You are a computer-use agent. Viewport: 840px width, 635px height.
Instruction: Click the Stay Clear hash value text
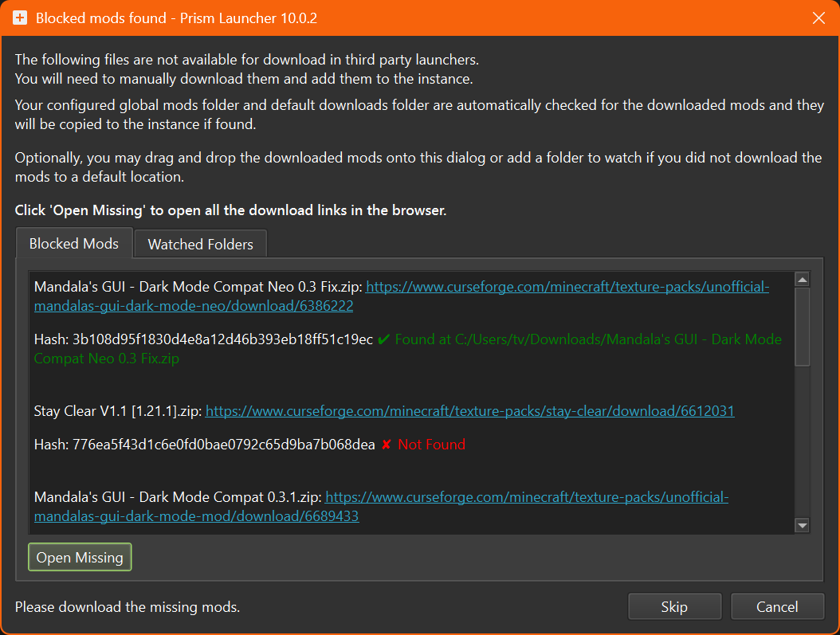click(223, 445)
